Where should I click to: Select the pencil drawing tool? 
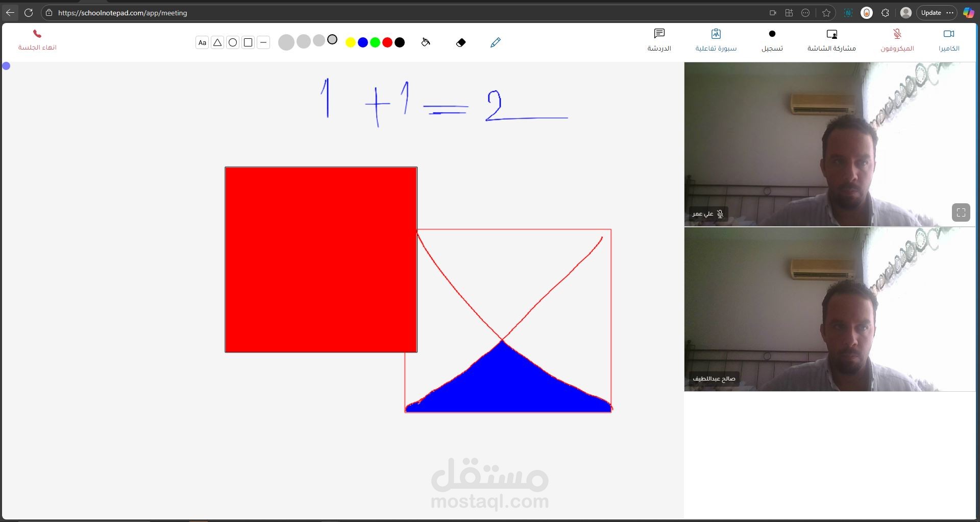(x=496, y=42)
